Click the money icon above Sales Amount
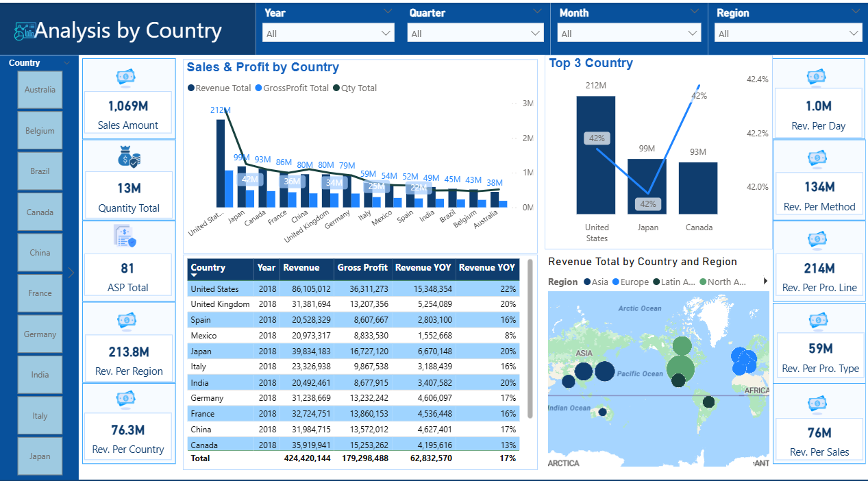Viewport: 868px width, 481px height. (128, 77)
